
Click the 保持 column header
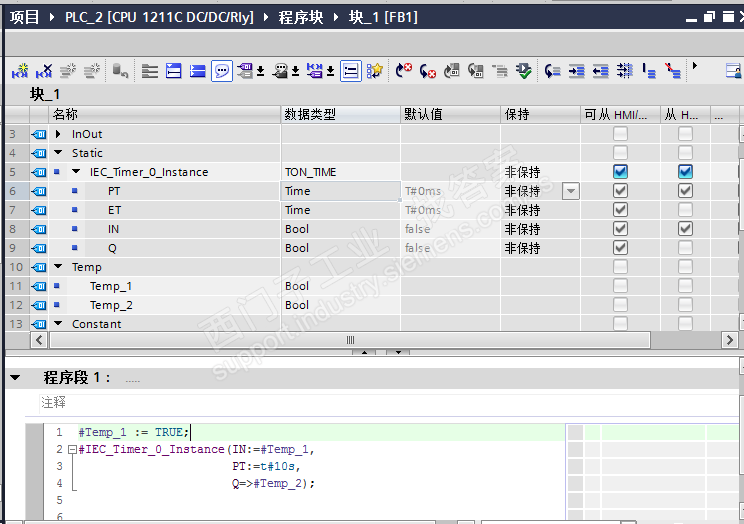(x=540, y=114)
